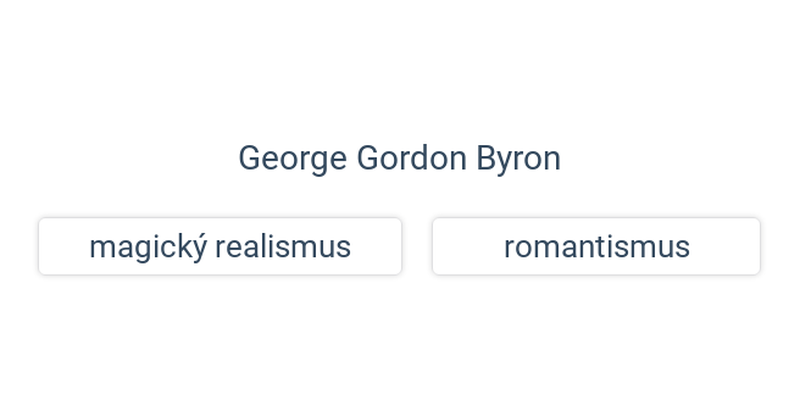Pick 'magický realismus' for George Gordon Byron

220,246
